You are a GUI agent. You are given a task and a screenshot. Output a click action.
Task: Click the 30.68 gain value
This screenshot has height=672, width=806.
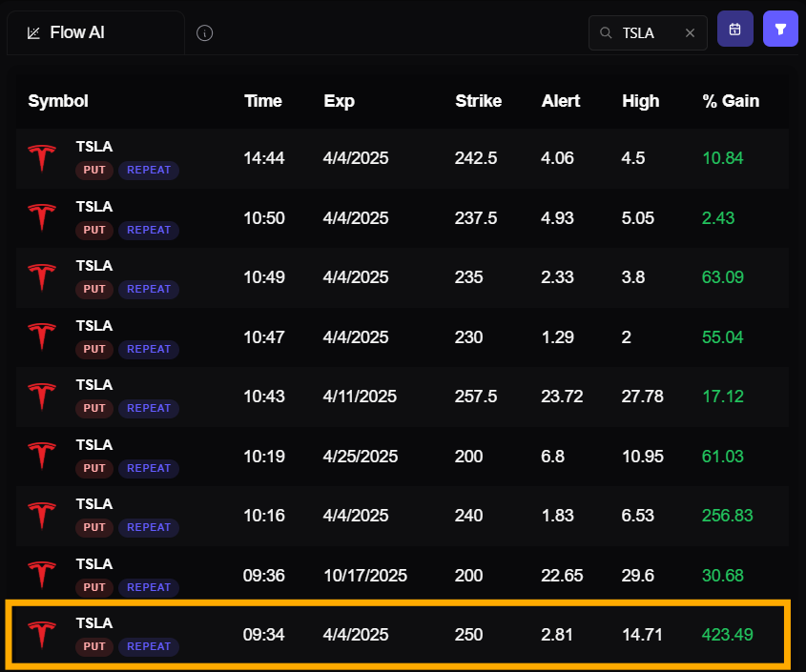722,576
